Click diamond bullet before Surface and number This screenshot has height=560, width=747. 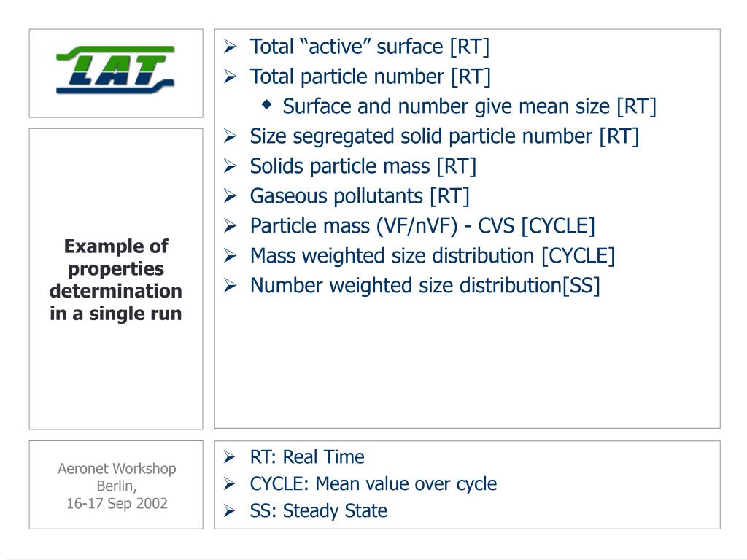(x=267, y=104)
